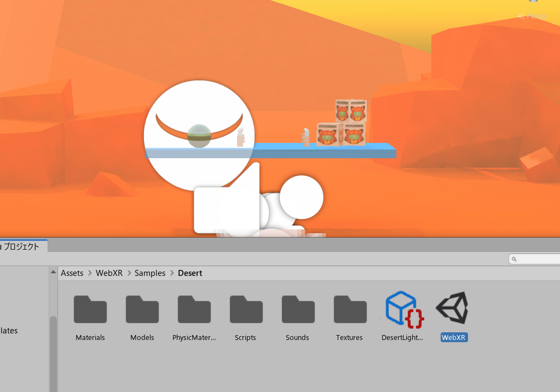560x392 pixels.
Task: Click the folder tree scrollbar up arrow
Action: (53, 272)
